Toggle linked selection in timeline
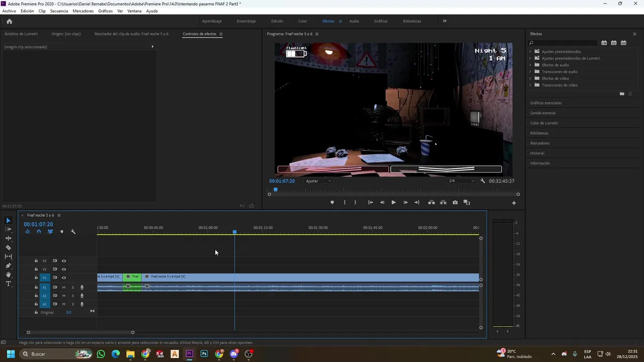Screen dimensions: 644x362 (x=50, y=232)
